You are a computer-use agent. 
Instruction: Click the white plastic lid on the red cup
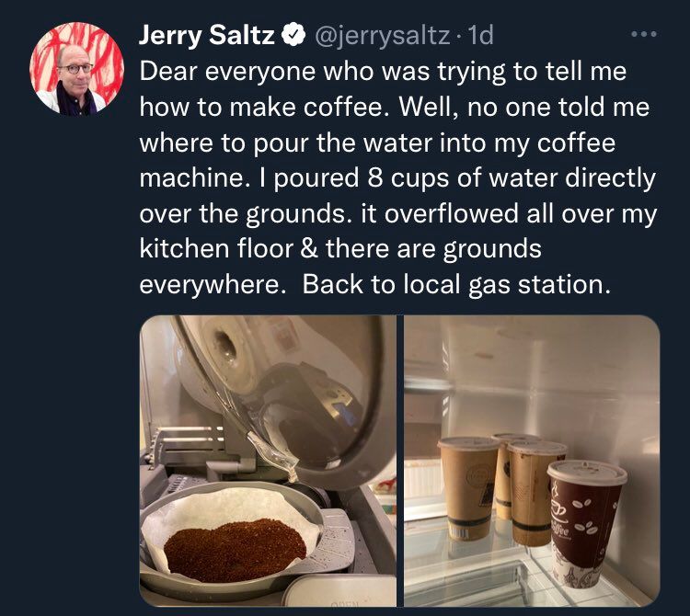click(587, 473)
